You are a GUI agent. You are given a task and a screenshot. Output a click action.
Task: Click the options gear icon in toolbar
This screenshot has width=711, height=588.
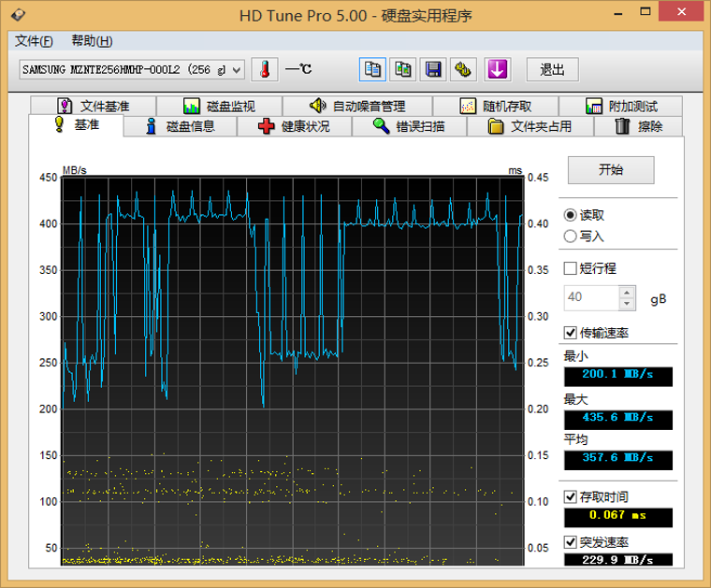tap(462, 69)
